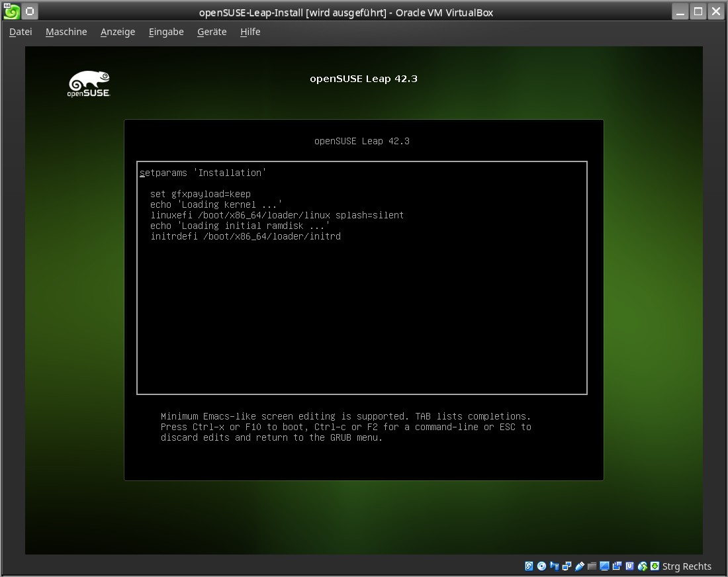Click the linuxefi line ending in splash=silent

[x=277, y=216]
